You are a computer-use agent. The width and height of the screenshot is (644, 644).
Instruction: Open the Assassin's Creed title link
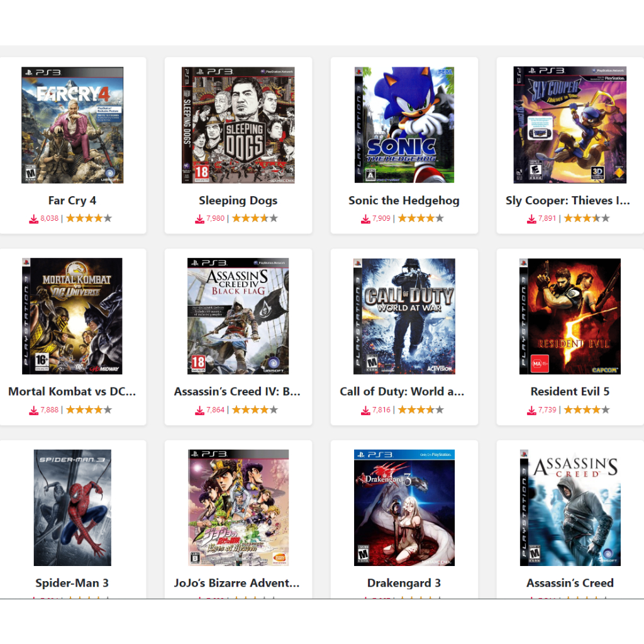[570, 583]
